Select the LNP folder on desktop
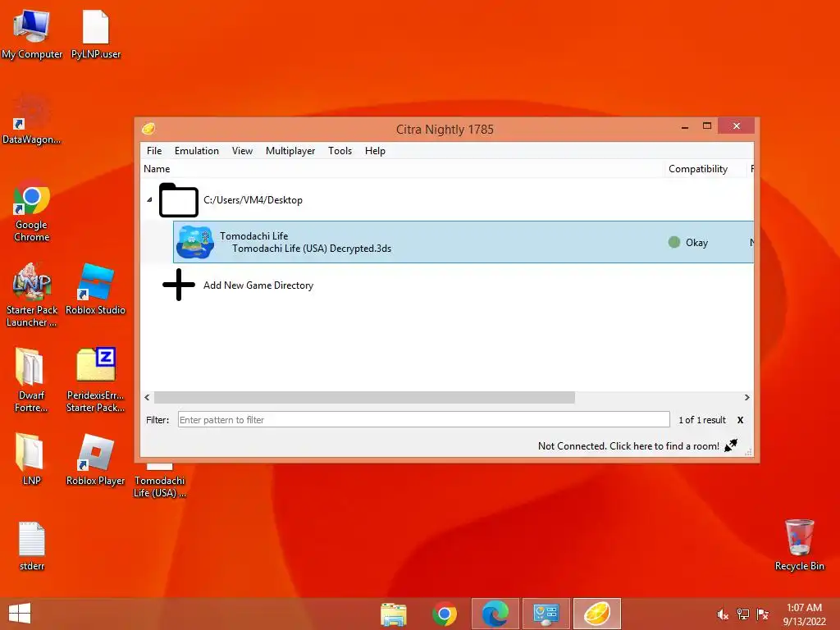 [x=31, y=459]
